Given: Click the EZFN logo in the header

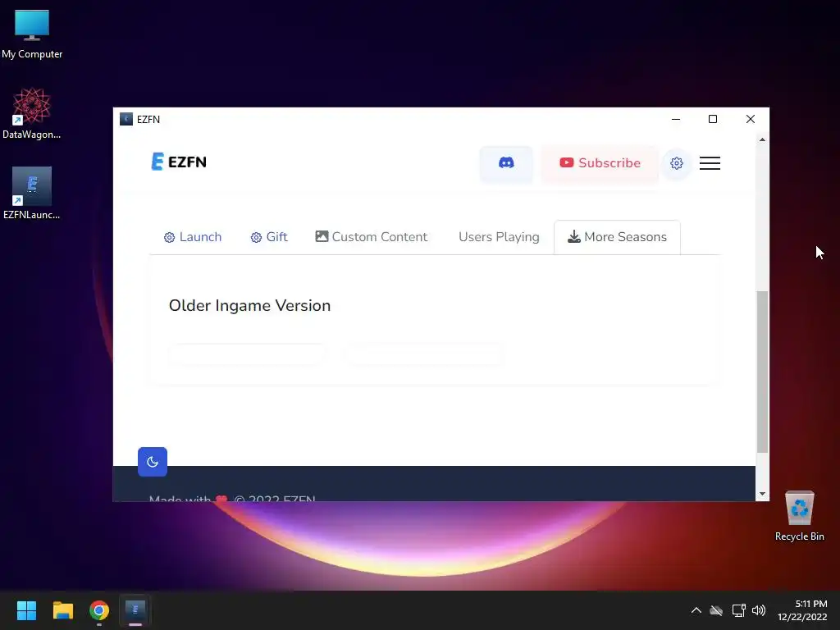Looking at the screenshot, I should [x=179, y=162].
